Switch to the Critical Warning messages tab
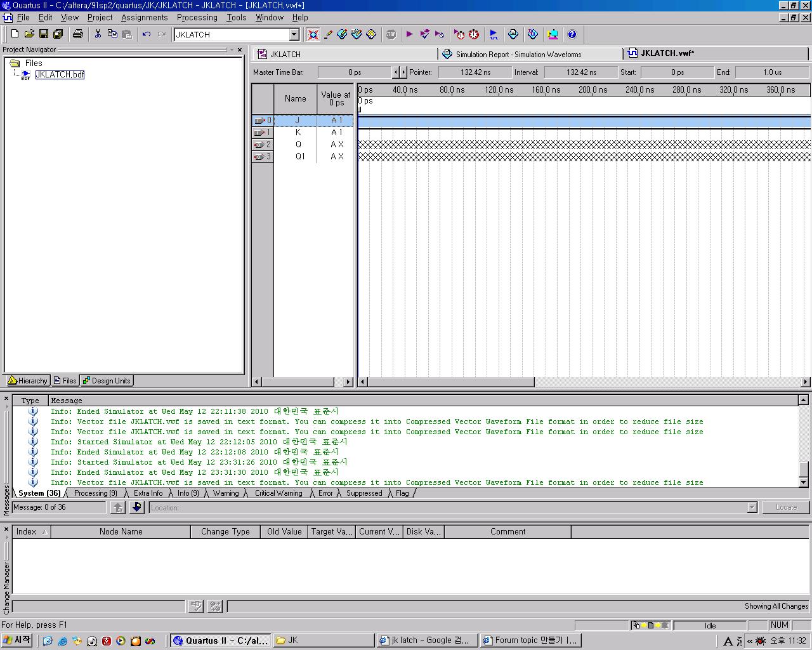 [x=278, y=493]
